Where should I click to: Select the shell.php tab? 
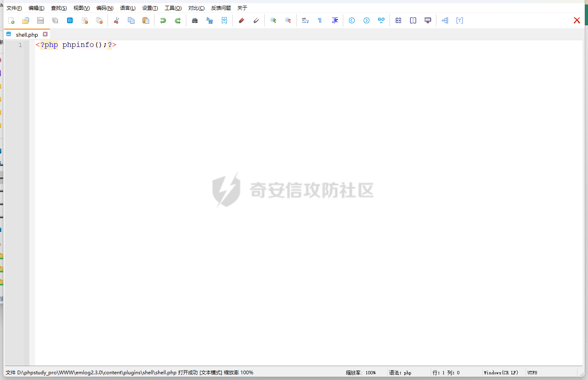(27, 35)
